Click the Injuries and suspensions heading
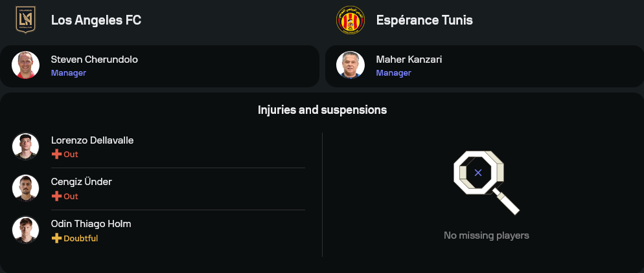The height and width of the screenshot is (273, 644). click(x=322, y=110)
